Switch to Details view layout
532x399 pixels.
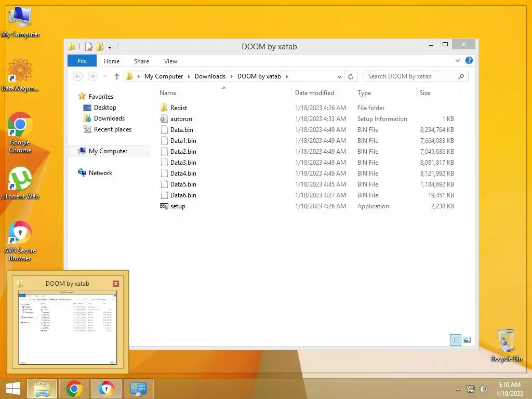point(455,340)
